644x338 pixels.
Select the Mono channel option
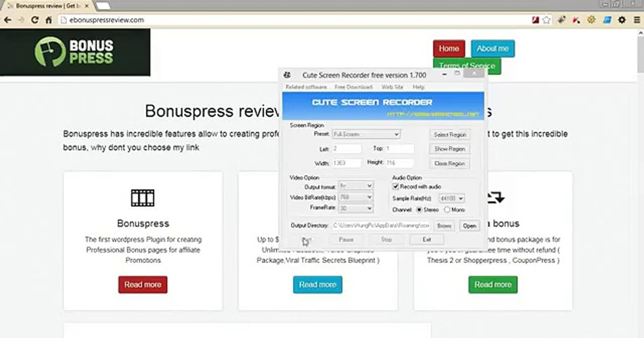447,210
